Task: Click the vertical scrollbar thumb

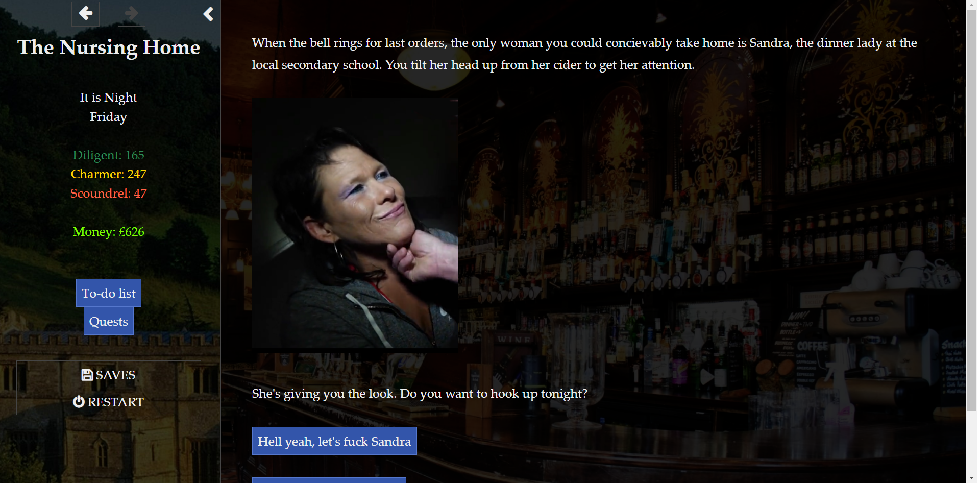Action: coord(972,210)
